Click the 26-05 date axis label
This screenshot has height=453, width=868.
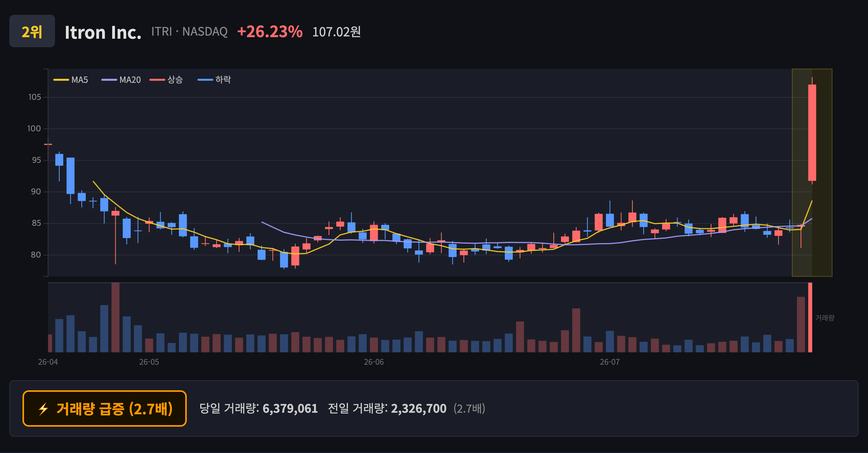coord(149,362)
